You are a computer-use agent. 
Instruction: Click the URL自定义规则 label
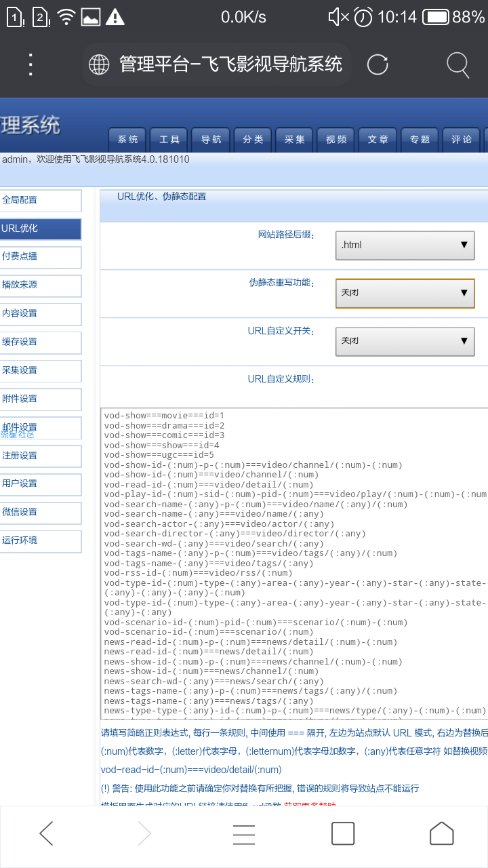pos(281,379)
